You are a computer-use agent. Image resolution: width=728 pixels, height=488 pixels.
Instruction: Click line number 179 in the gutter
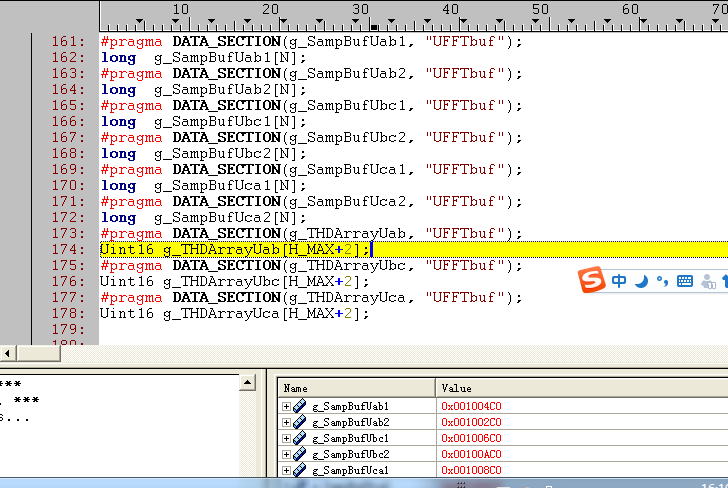[68, 329]
